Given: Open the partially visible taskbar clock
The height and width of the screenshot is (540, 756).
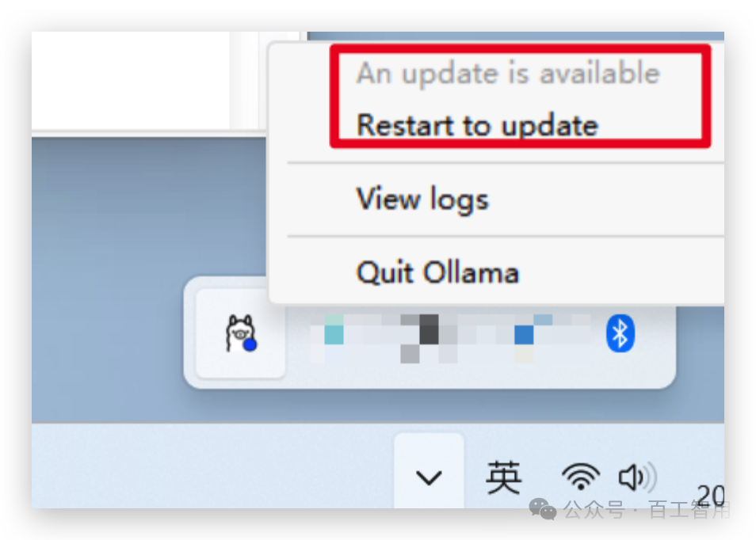Looking at the screenshot, I should (711, 495).
